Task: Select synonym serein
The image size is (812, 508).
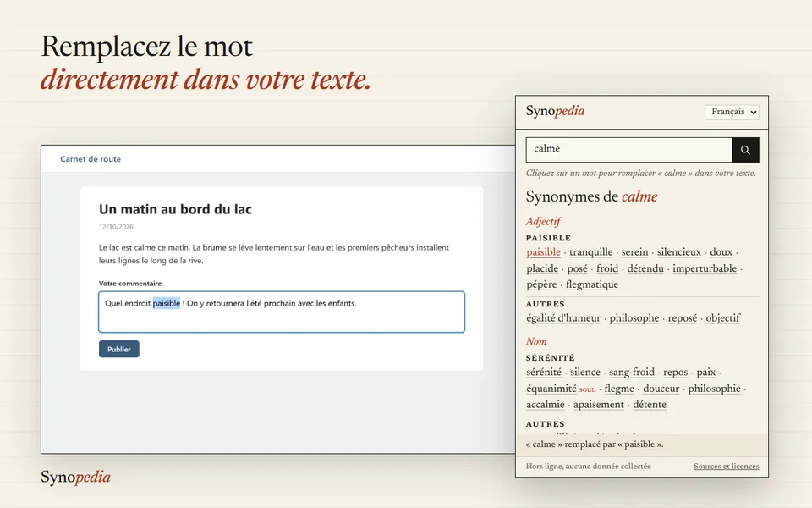Action: click(634, 252)
